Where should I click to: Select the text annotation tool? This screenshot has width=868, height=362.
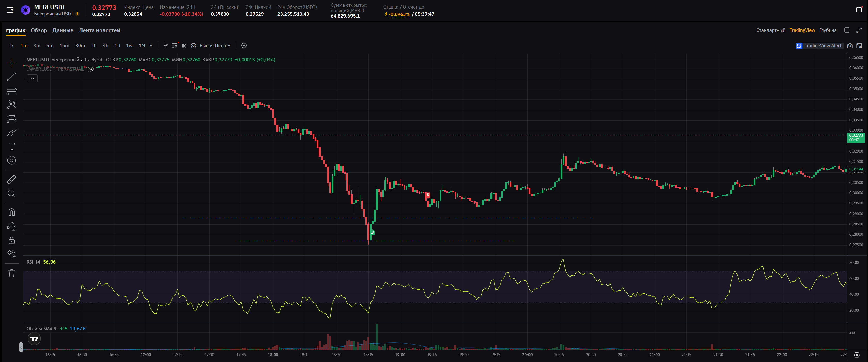[11, 146]
